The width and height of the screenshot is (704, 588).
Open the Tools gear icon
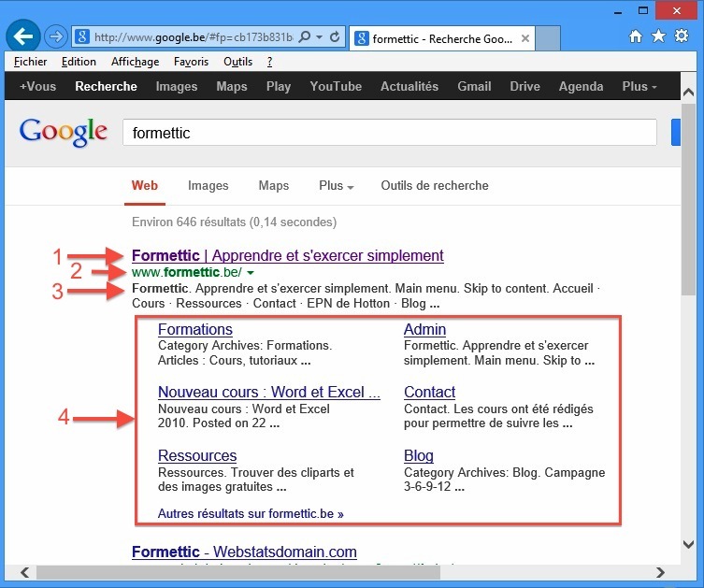(682, 36)
